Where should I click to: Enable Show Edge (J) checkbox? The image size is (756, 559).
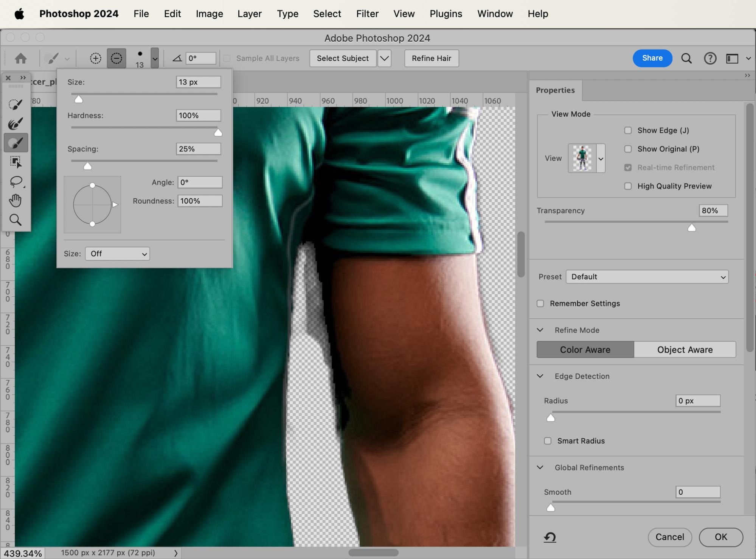(628, 130)
